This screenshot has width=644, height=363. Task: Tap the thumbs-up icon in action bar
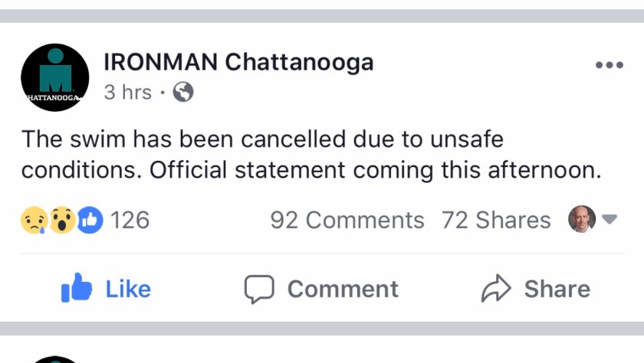pos(76,289)
